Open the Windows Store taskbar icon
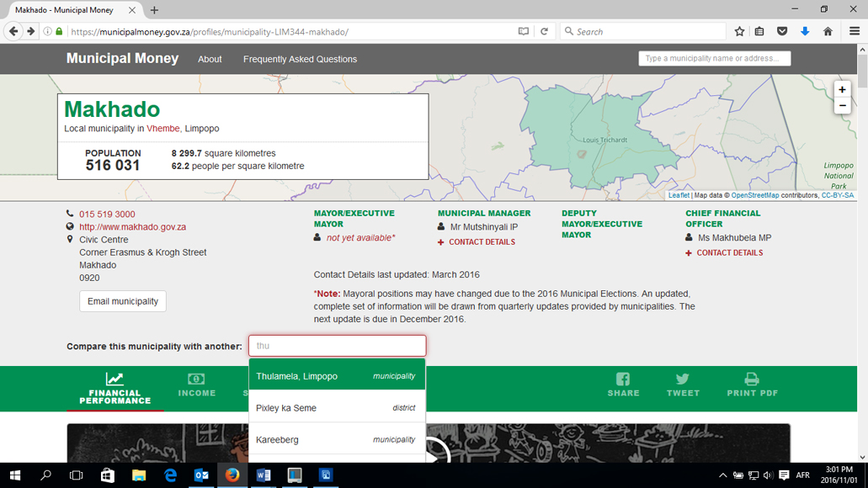Viewport: 868px width, 488px height. tap(108, 475)
